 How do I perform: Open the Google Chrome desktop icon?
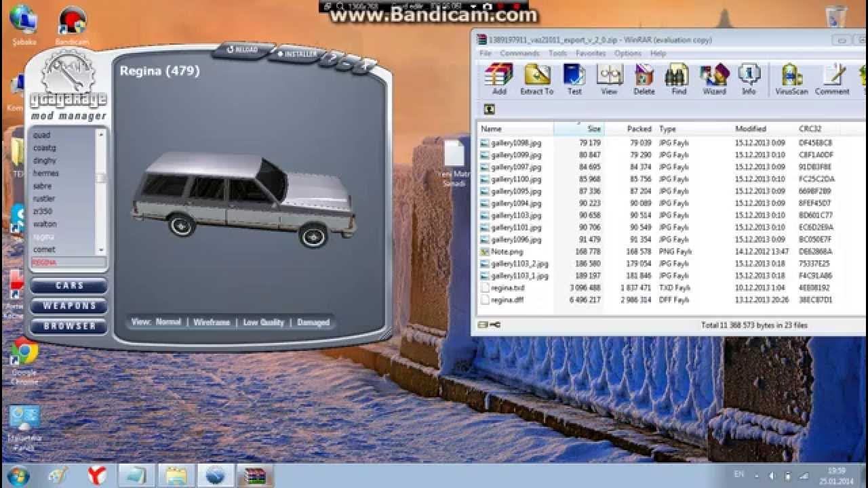[x=24, y=361]
